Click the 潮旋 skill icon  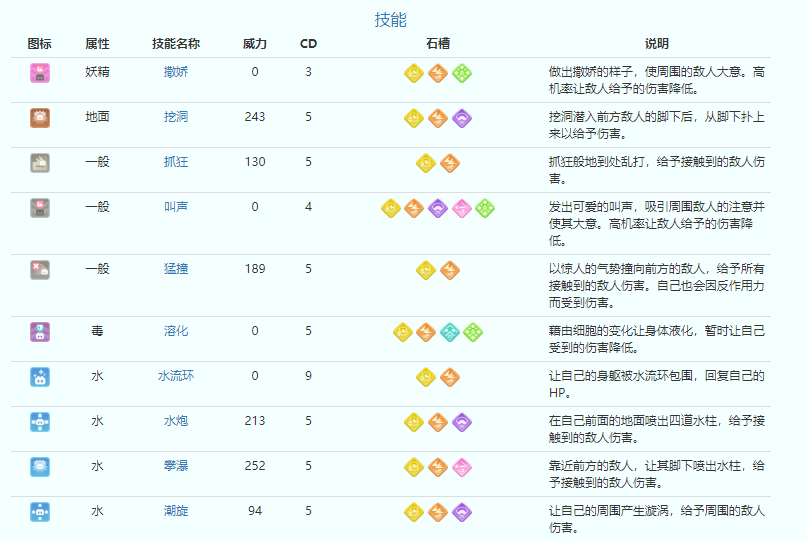(x=40, y=511)
